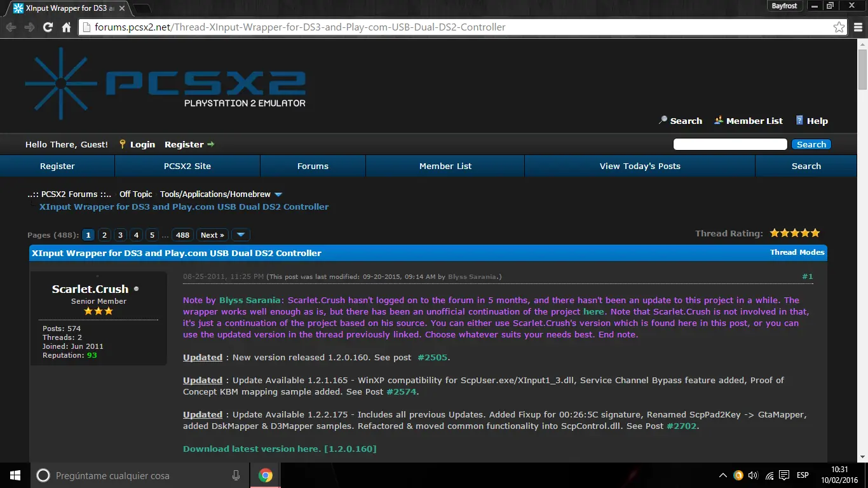Open Member List in the blue navigation bar
The image size is (868, 488).
click(445, 166)
